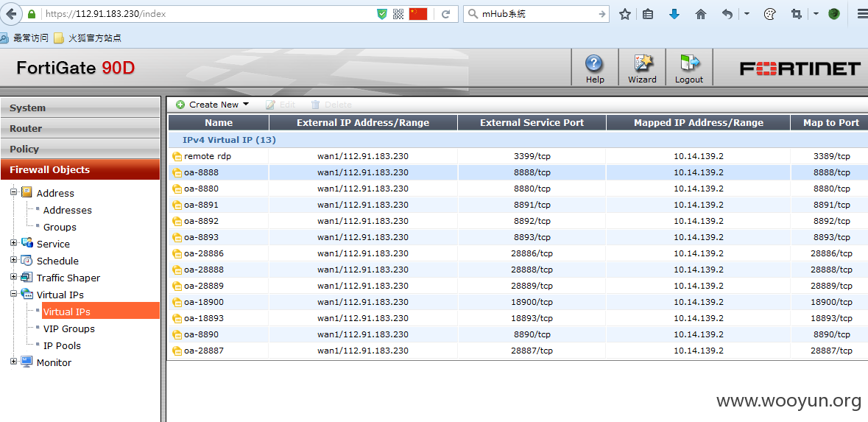868x422 pixels.
Task: Open downloads blue arrow icon
Action: tap(674, 15)
